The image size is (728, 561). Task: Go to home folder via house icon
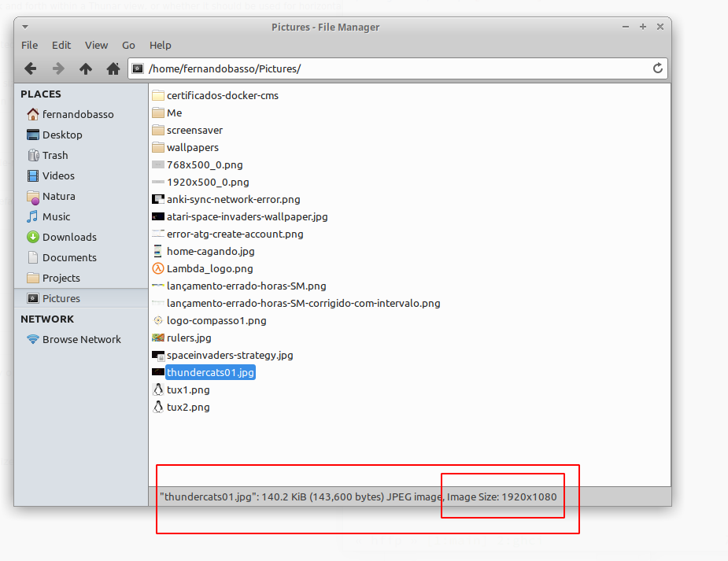(x=113, y=68)
